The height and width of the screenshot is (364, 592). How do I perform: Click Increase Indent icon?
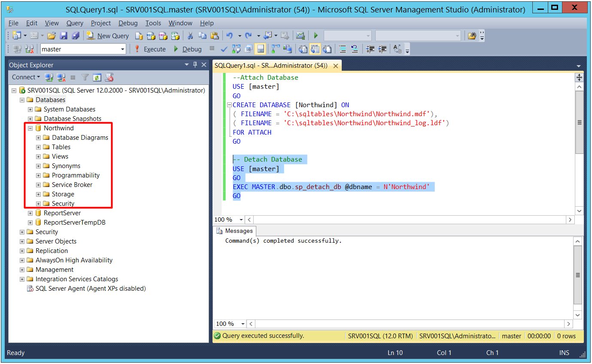click(382, 49)
